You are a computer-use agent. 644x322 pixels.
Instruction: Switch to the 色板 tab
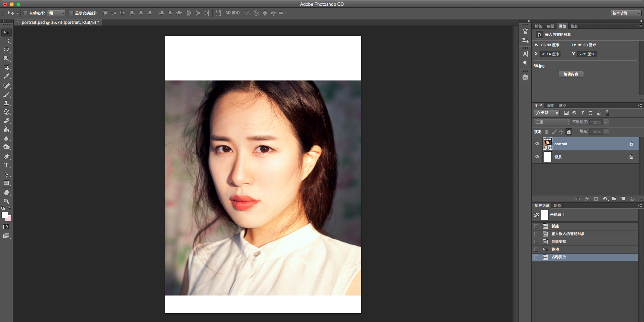tap(550, 26)
